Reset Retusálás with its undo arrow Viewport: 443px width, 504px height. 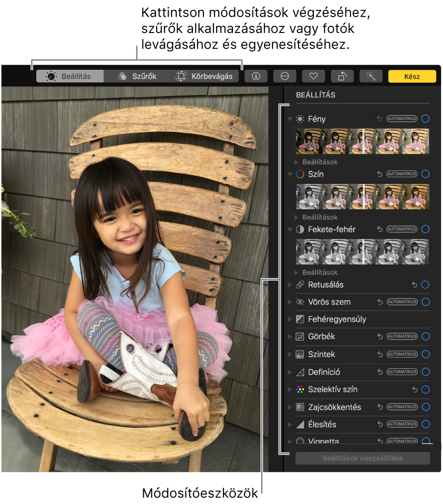pyautogui.click(x=415, y=285)
